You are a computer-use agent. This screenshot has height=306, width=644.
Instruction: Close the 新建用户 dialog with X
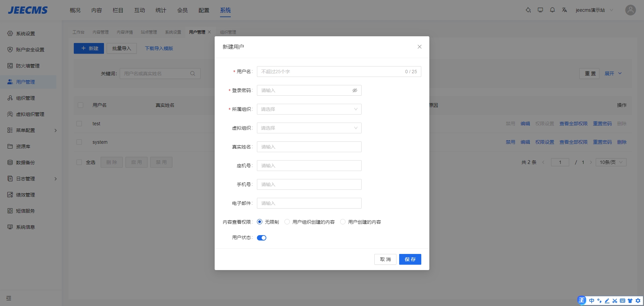[x=419, y=47]
